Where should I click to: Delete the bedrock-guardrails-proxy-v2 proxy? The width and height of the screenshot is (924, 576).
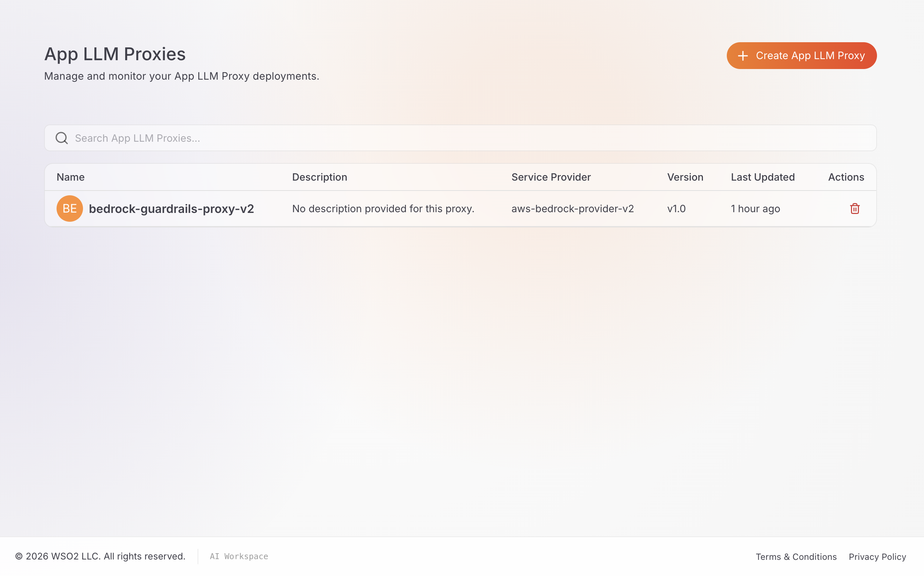855,209
